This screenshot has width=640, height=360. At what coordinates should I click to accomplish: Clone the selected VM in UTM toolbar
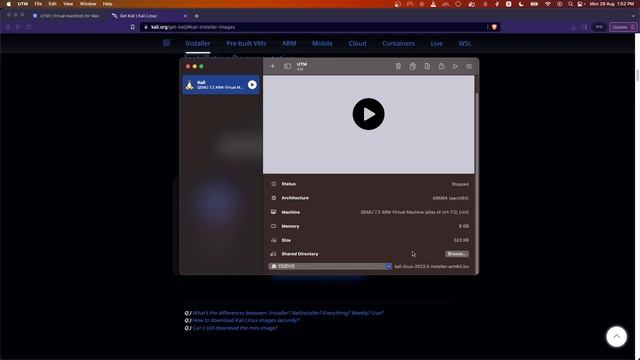(413, 66)
